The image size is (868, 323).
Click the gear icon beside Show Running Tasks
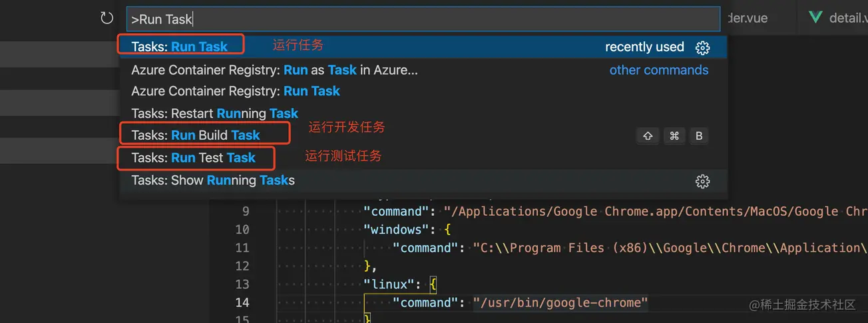(702, 181)
